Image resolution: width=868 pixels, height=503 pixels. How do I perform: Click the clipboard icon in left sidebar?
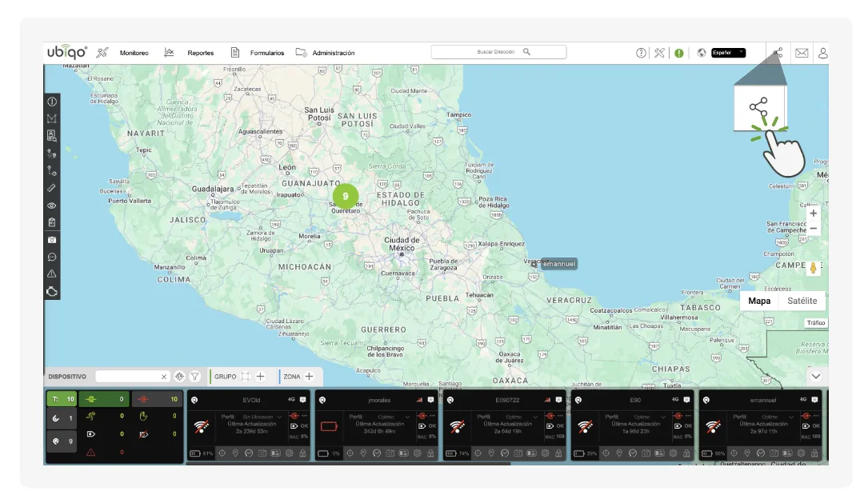[52, 222]
